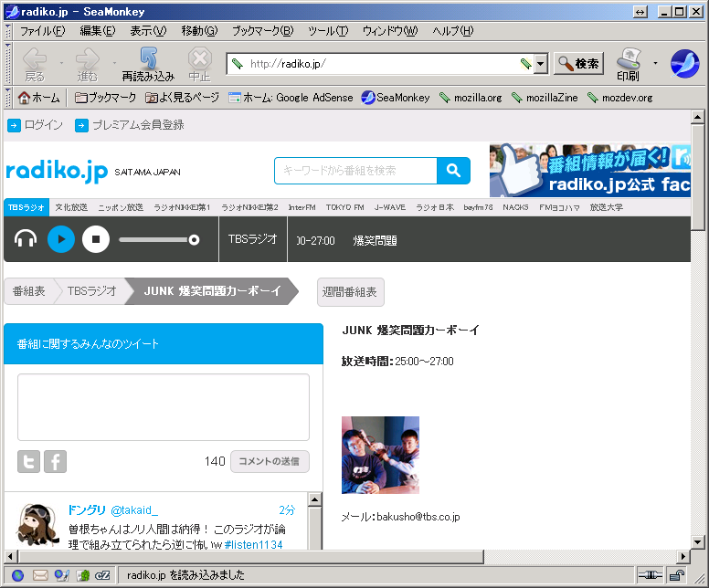Image resolution: width=709 pixels, height=588 pixels.
Task: Open the mozillaZine bookmark
Action: (545, 98)
